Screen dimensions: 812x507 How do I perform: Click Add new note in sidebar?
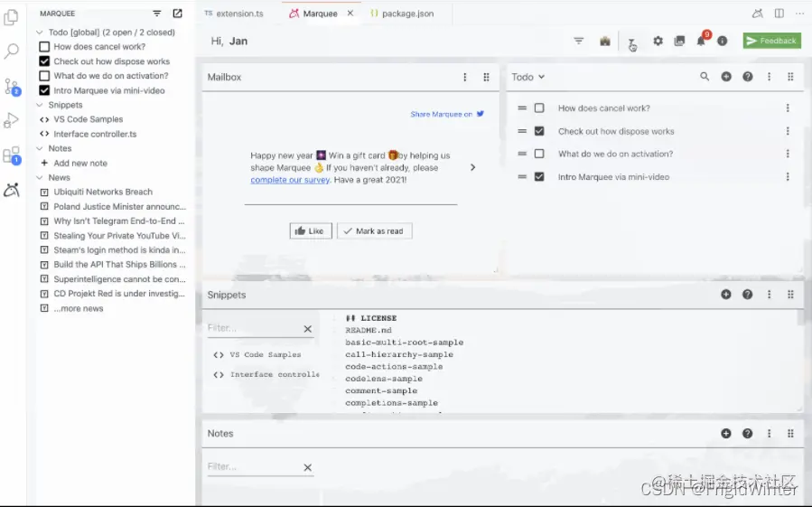[x=80, y=163]
